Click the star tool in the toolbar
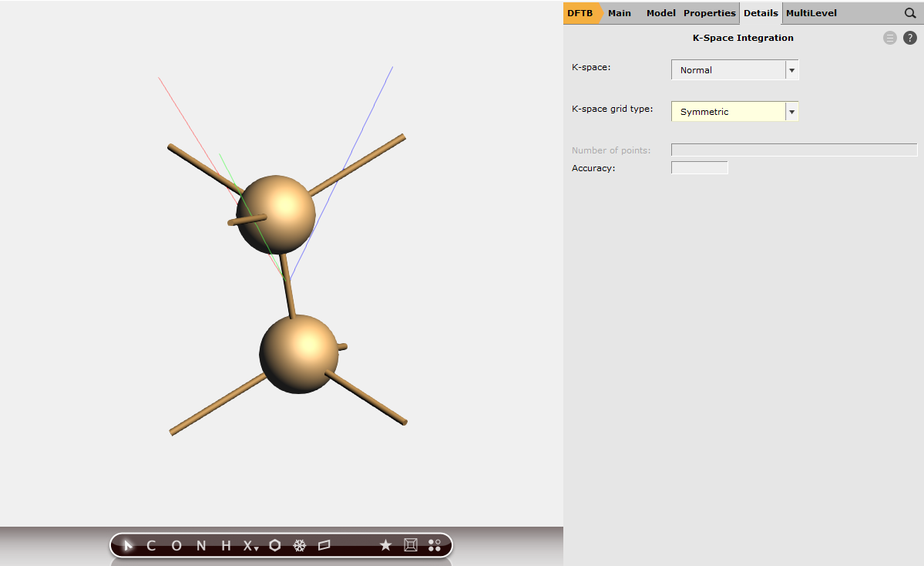Viewport: 924px width, 566px height. click(386, 545)
